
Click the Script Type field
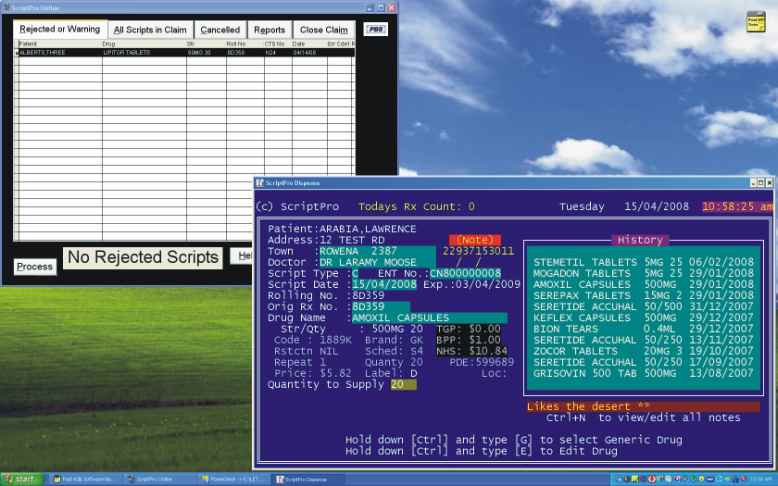pyautogui.click(x=355, y=274)
